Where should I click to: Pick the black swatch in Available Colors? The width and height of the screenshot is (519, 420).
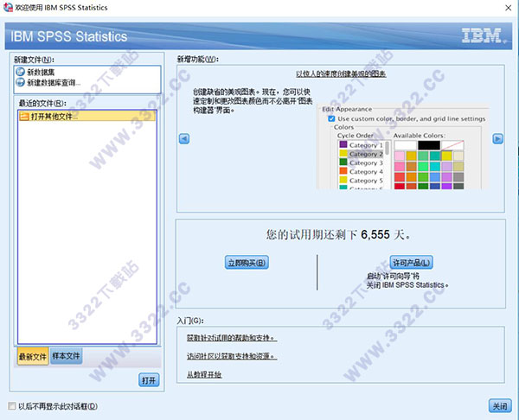click(x=429, y=145)
